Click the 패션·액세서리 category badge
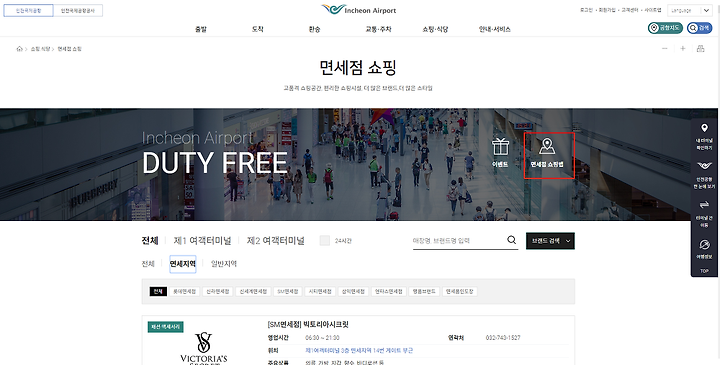The height and width of the screenshot is (365, 720). click(166, 327)
